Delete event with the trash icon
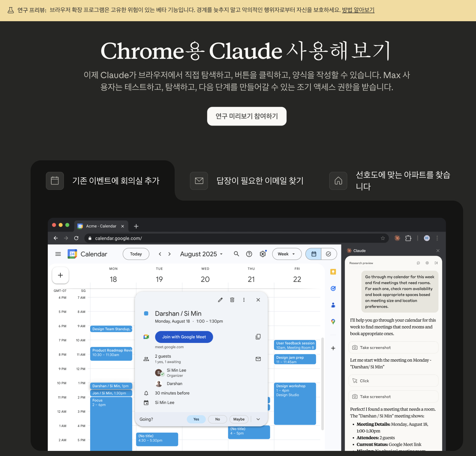Image resolution: width=476 pixels, height=456 pixels. pos(232,300)
